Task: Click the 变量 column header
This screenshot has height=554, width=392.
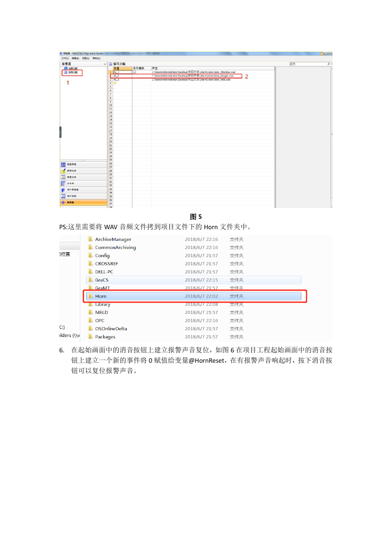Action: 122,68
